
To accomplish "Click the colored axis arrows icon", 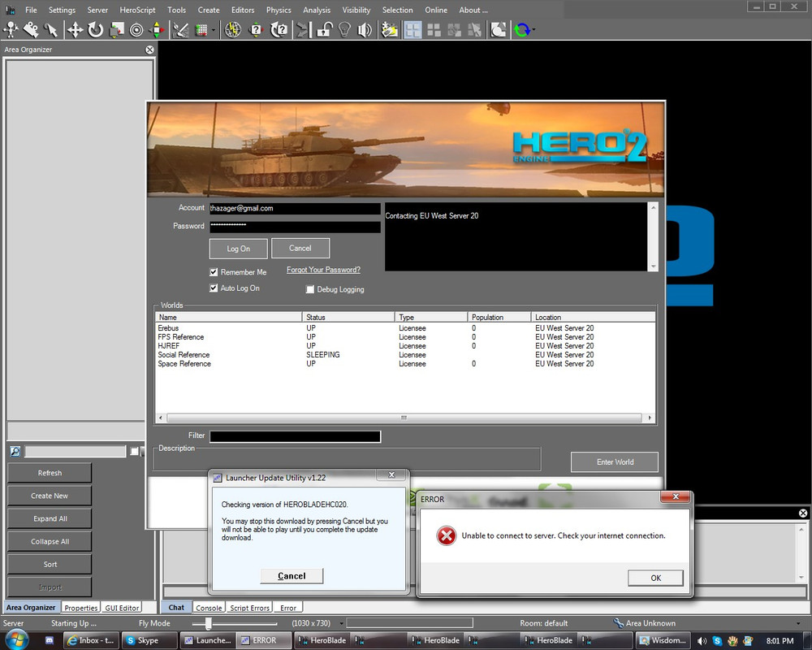I will pyautogui.click(x=157, y=30).
